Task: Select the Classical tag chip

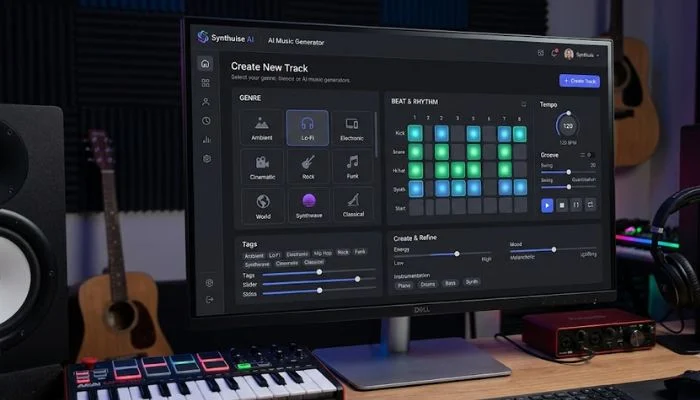Action: point(313,262)
